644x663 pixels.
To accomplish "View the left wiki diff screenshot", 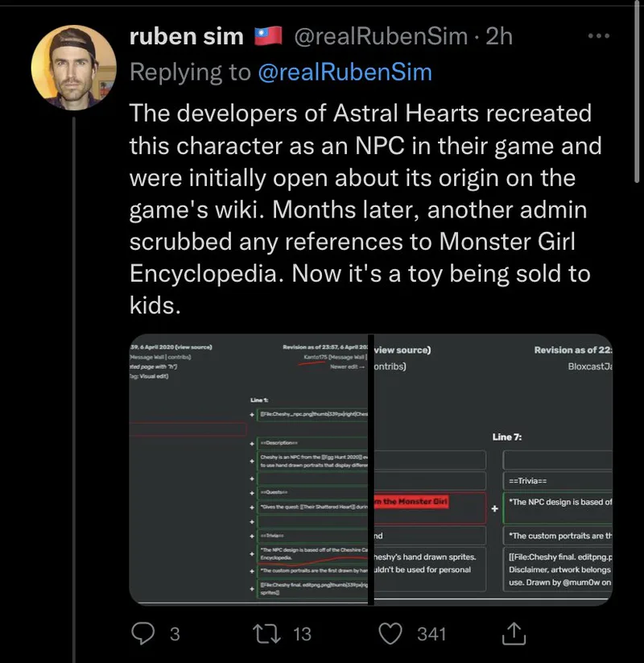I will (x=248, y=469).
